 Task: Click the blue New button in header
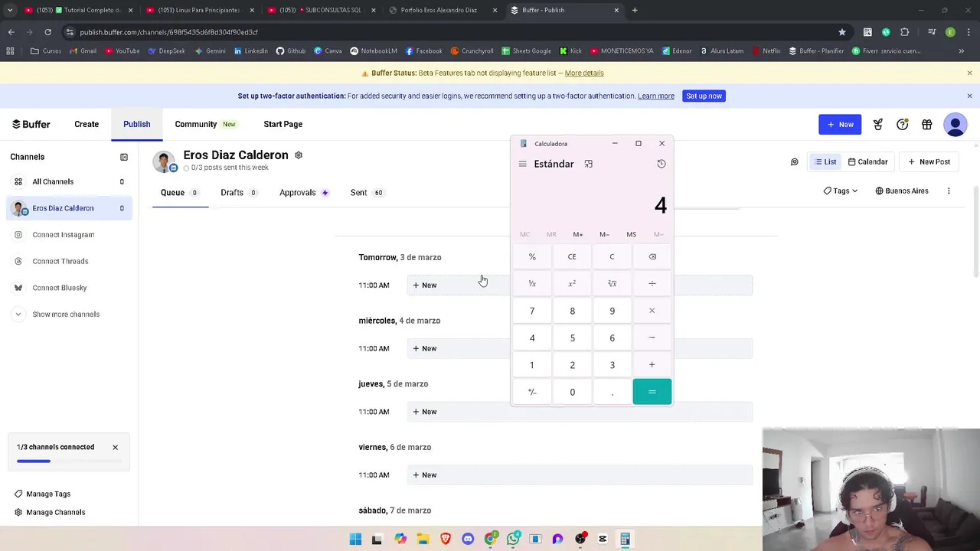[x=840, y=124]
